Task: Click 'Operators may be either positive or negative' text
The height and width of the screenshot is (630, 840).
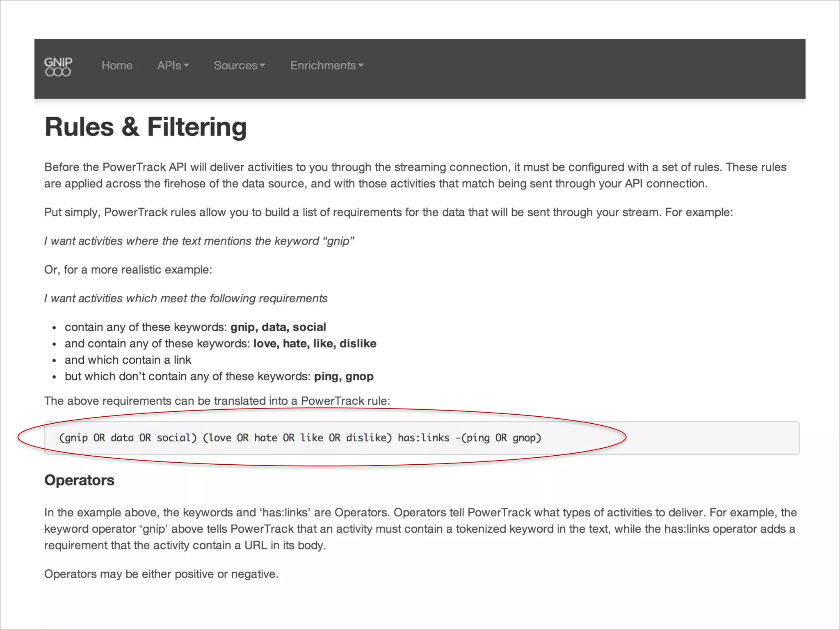Action: click(161, 574)
